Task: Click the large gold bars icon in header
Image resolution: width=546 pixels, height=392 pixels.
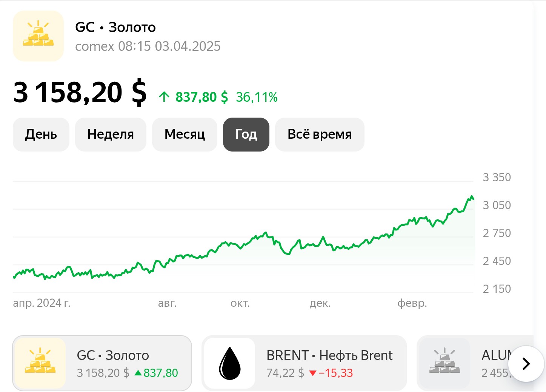Action: click(38, 36)
